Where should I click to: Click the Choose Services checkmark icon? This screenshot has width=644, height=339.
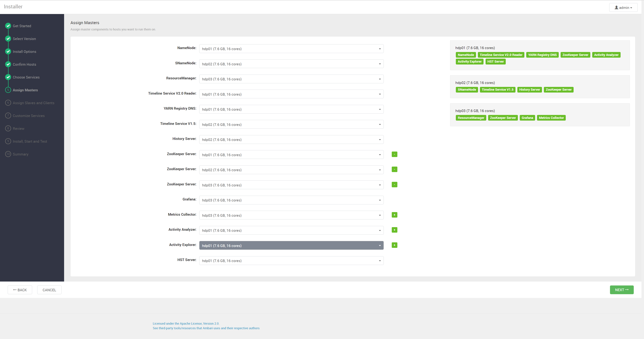point(8,77)
